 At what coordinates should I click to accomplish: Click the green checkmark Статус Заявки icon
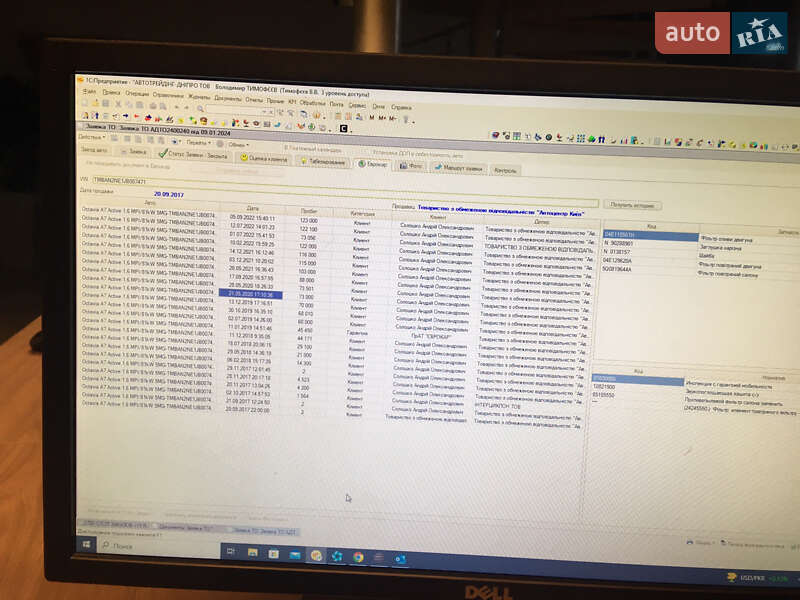161,154
